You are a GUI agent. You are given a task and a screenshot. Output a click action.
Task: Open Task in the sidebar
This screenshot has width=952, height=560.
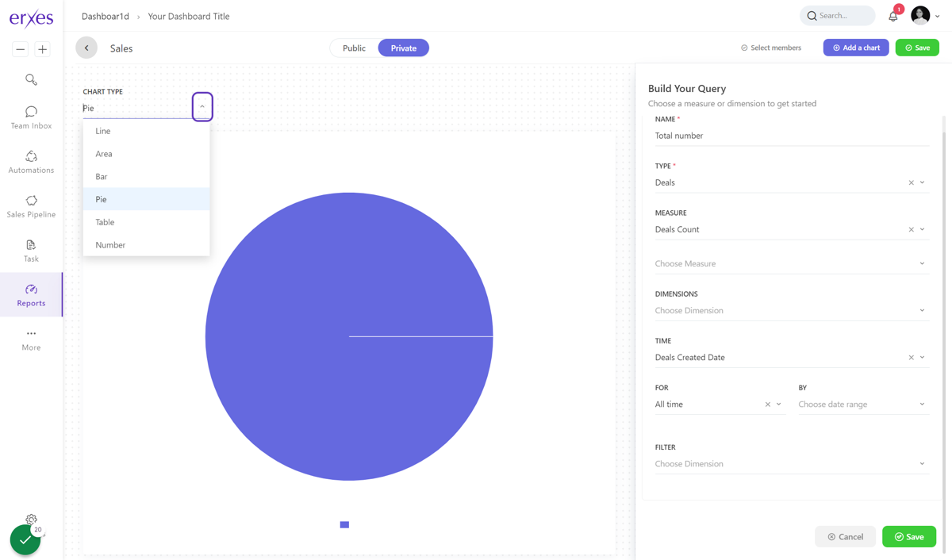(x=31, y=251)
